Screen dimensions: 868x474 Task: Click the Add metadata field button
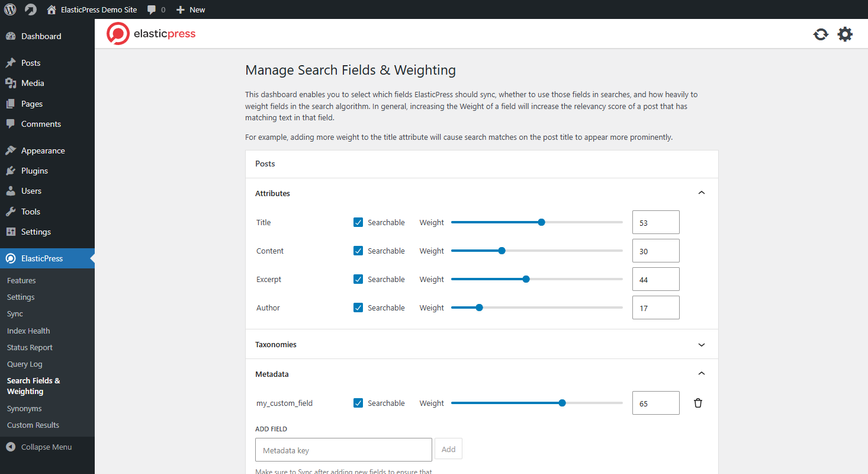pyautogui.click(x=448, y=449)
